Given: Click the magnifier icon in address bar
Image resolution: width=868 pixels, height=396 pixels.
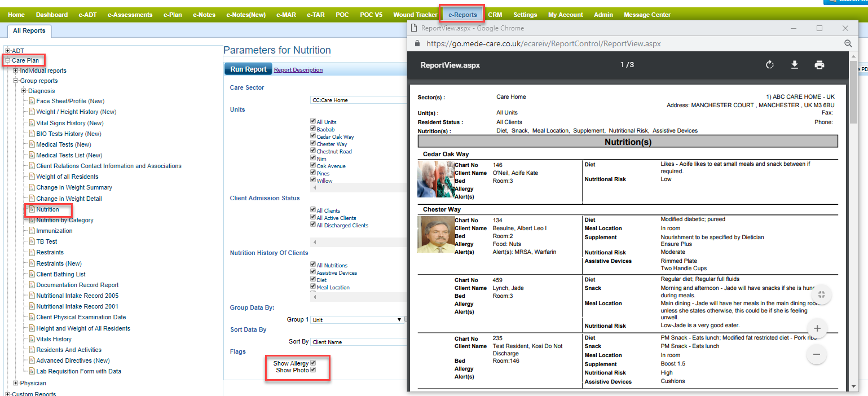Looking at the screenshot, I should (x=848, y=43).
